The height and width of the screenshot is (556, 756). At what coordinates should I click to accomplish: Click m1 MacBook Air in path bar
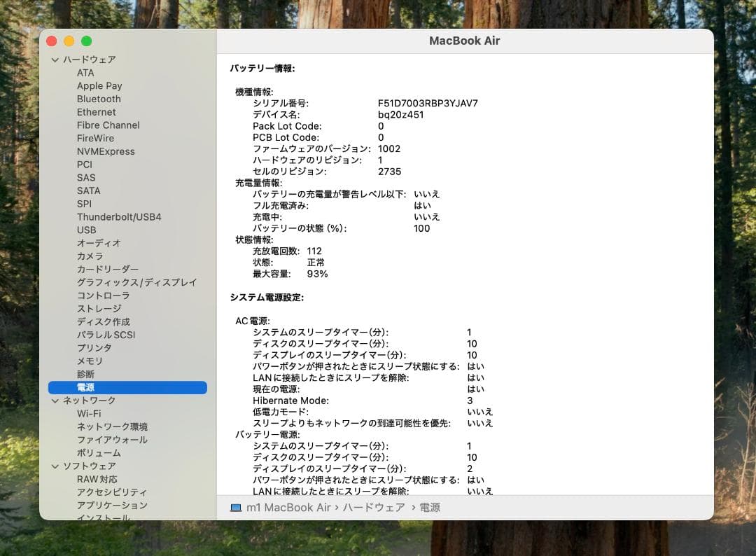coord(289,508)
